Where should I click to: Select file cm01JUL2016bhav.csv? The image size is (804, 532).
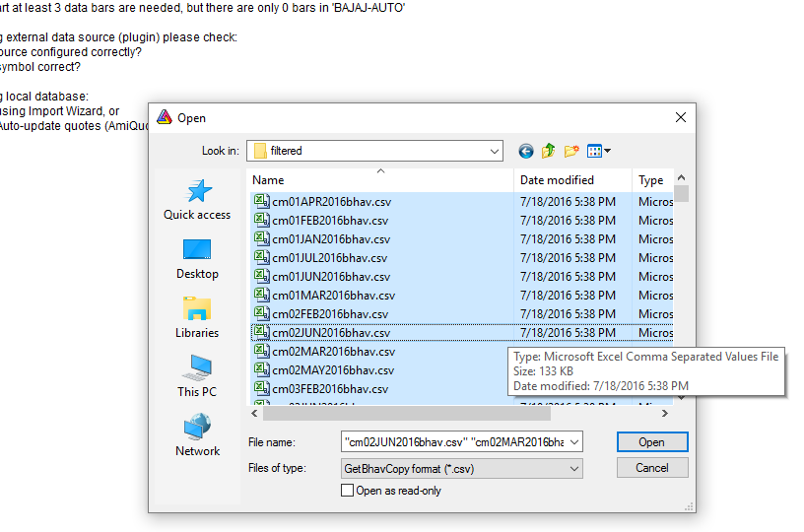pyautogui.click(x=330, y=258)
